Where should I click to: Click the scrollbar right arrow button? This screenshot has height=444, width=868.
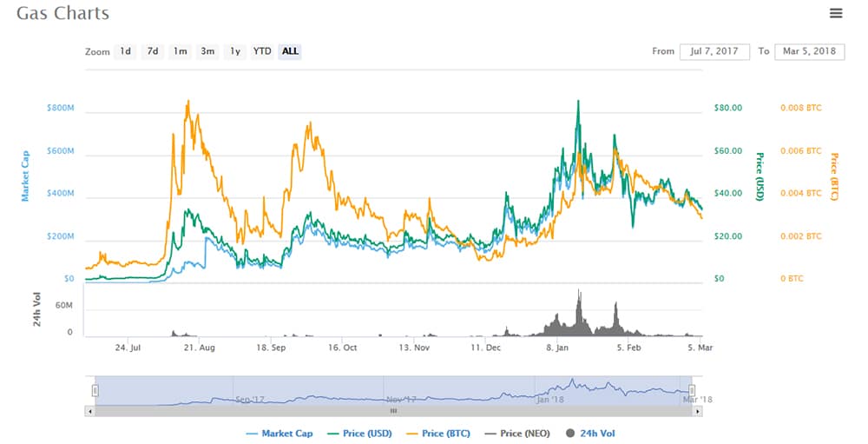697,411
